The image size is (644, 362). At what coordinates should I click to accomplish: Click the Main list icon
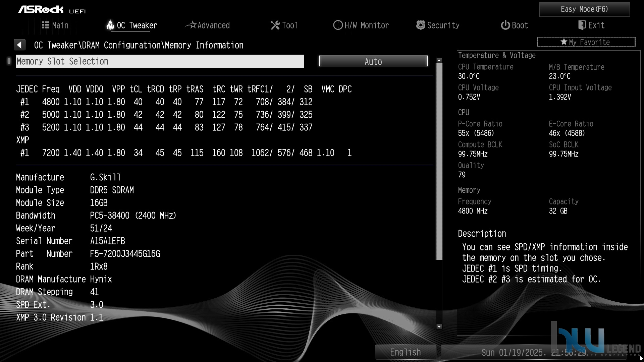[46, 25]
